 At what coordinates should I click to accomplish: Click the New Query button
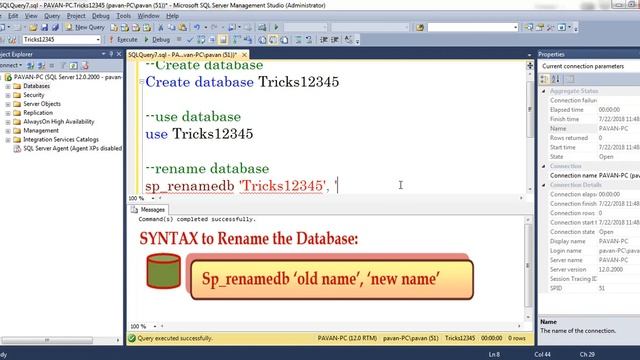coord(85,27)
